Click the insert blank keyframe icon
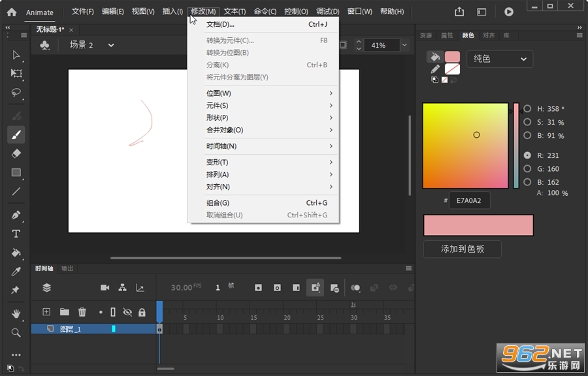The height and width of the screenshot is (376, 588). click(x=277, y=288)
